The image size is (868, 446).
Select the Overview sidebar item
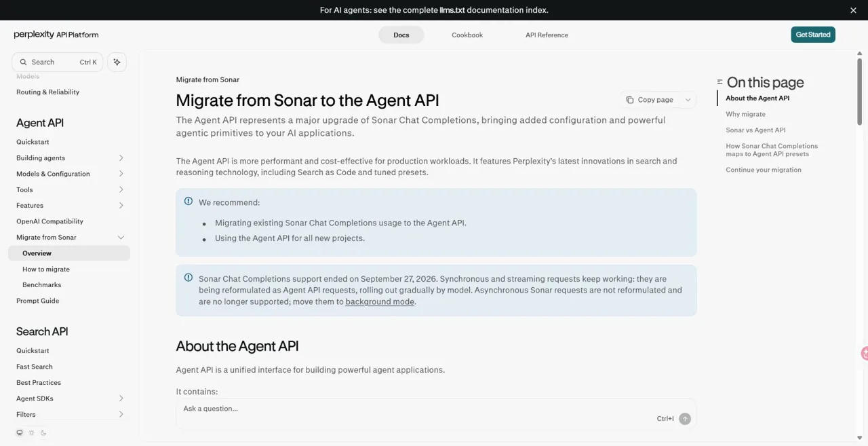click(x=69, y=253)
